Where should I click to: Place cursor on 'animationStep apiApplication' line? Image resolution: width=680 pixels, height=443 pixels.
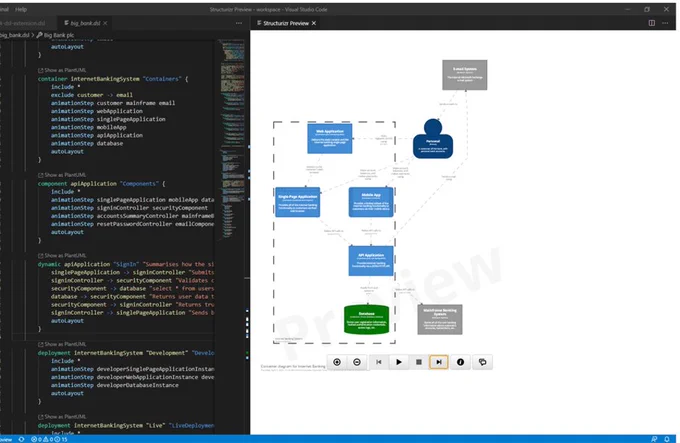(97, 135)
